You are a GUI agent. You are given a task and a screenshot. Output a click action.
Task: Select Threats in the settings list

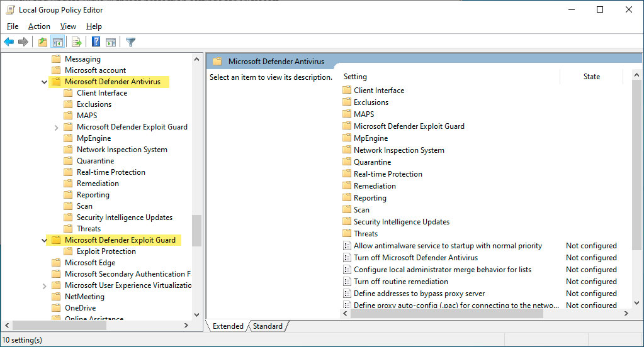point(366,233)
